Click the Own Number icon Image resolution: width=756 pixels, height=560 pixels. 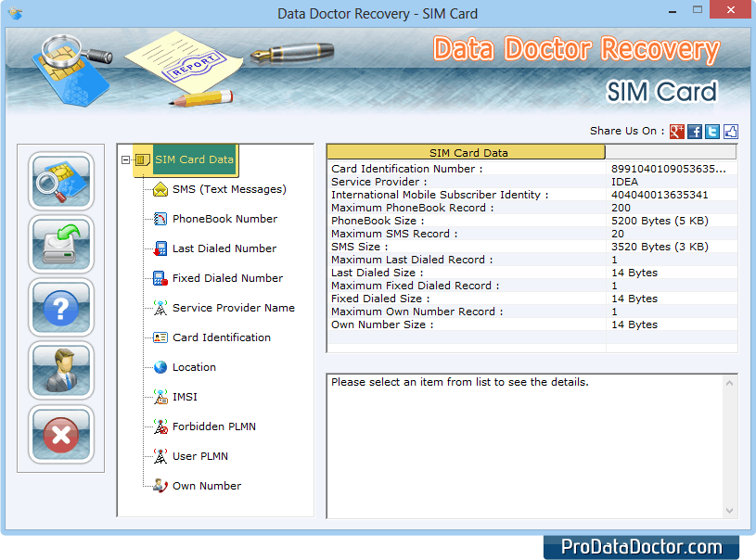(x=160, y=485)
